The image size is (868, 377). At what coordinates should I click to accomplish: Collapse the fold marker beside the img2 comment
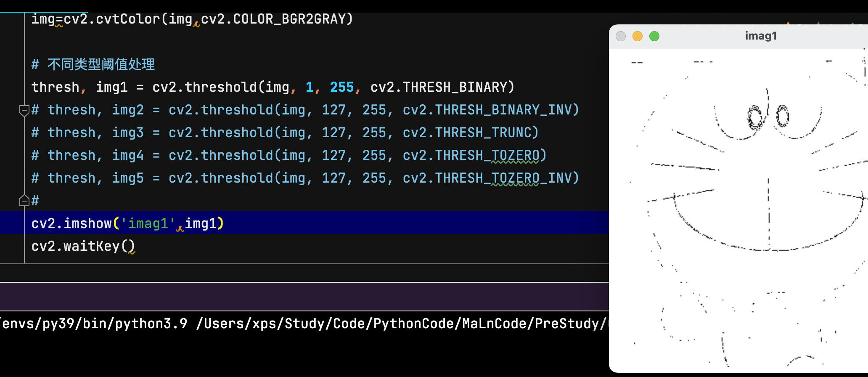pos(24,110)
